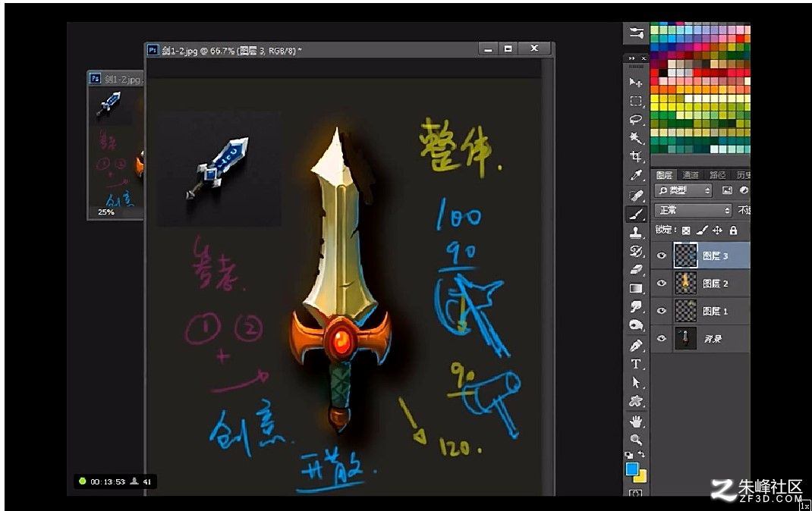Toggle lock all padlock icon

coord(733,230)
